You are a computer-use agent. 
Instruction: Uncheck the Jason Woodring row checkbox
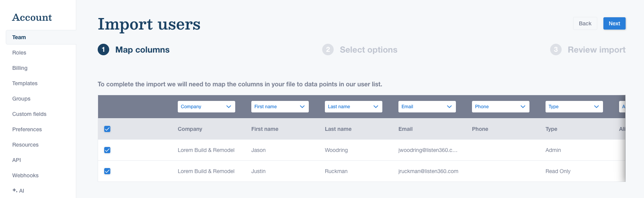(x=107, y=150)
